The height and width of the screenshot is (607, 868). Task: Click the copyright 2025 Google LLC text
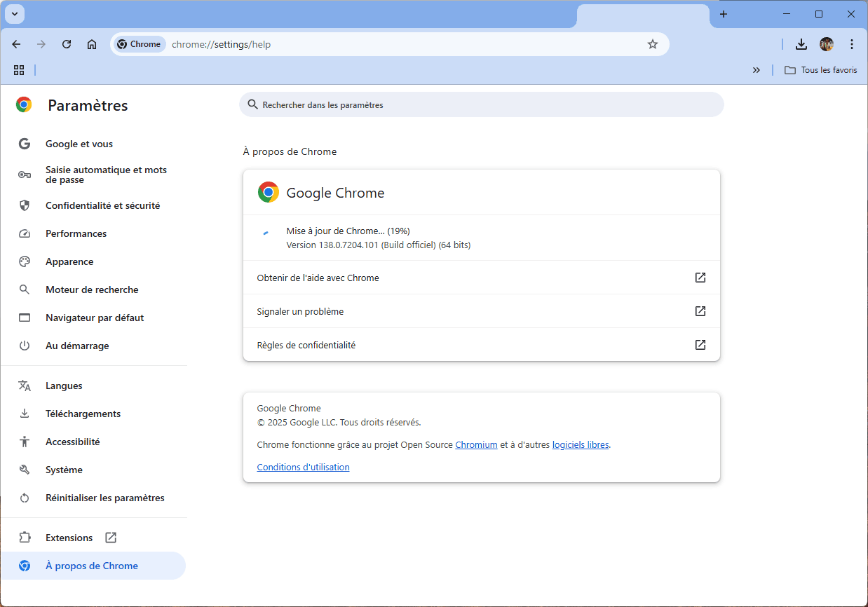(x=339, y=423)
